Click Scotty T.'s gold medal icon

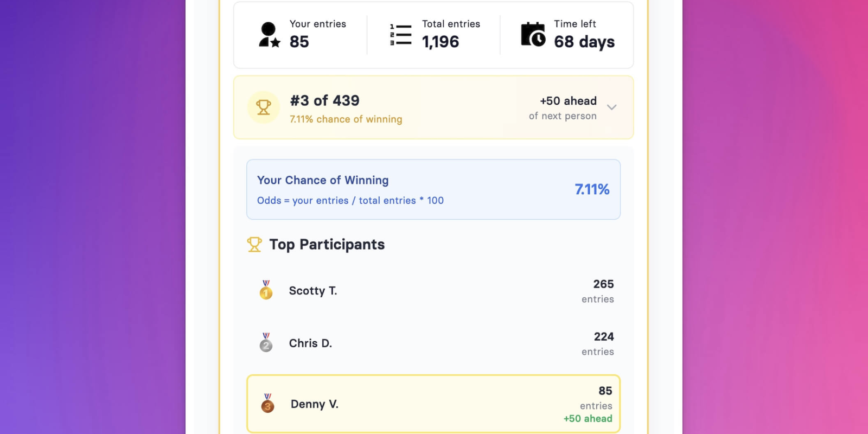pyautogui.click(x=266, y=290)
